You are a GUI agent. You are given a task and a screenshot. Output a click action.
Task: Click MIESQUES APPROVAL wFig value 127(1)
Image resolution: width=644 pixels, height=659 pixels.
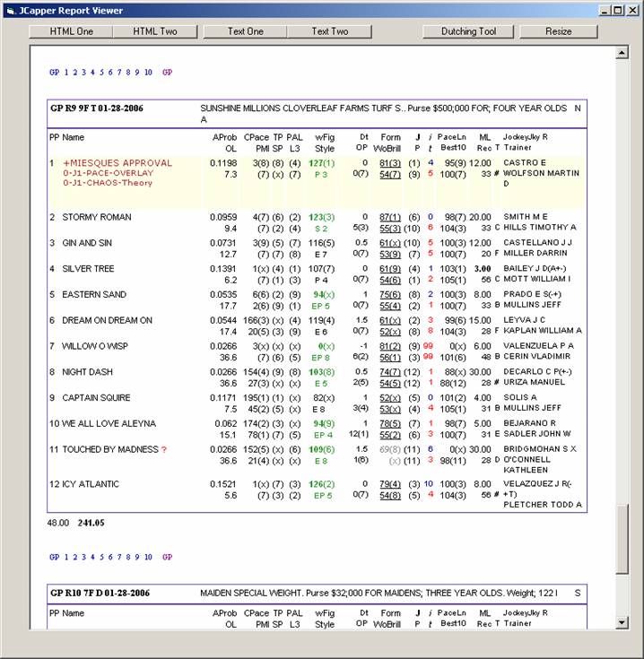pyautogui.click(x=322, y=163)
